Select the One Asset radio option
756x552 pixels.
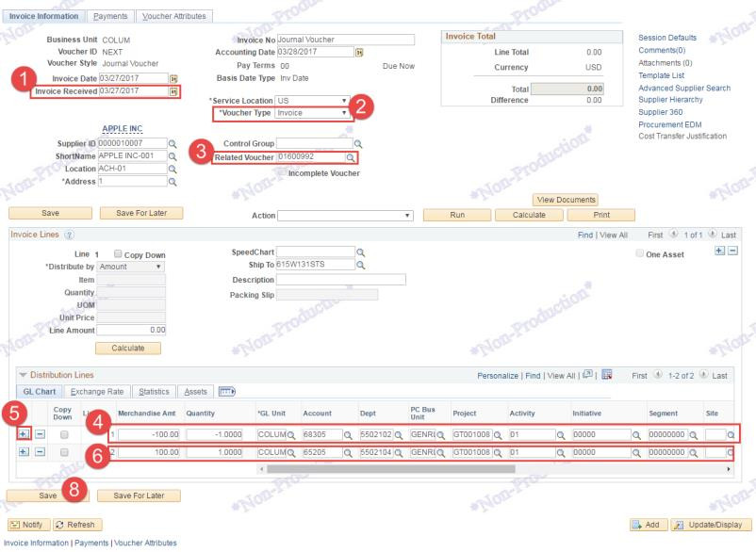pos(640,254)
